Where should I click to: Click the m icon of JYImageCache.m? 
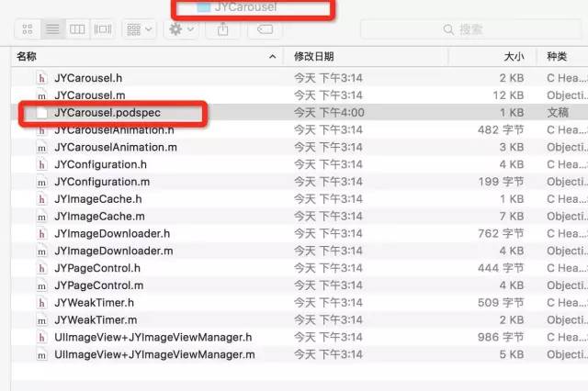tap(41, 216)
